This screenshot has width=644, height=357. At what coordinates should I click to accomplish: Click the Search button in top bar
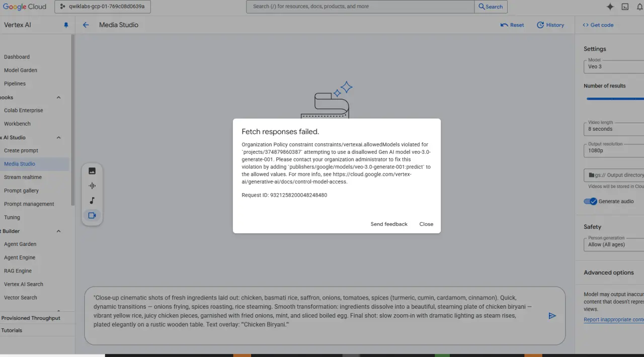(x=491, y=7)
